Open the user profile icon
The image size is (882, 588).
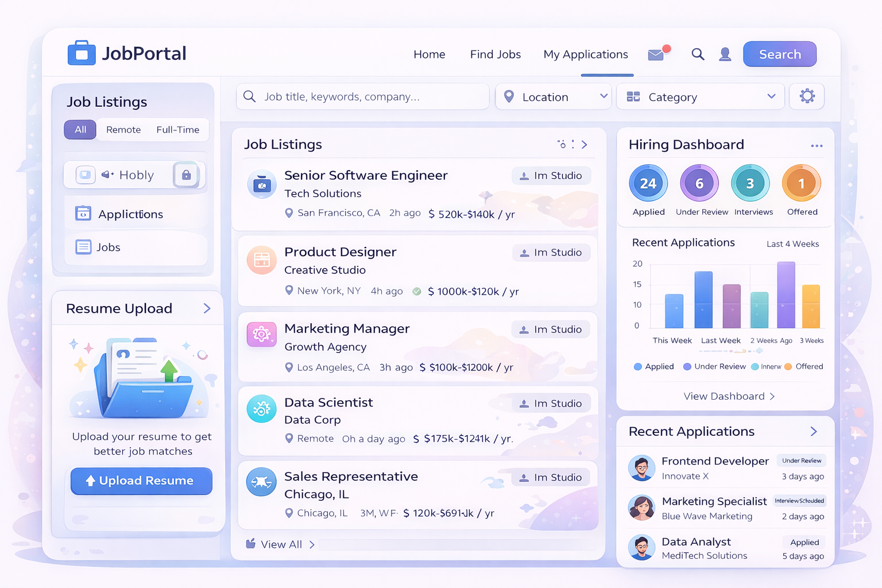click(x=725, y=55)
